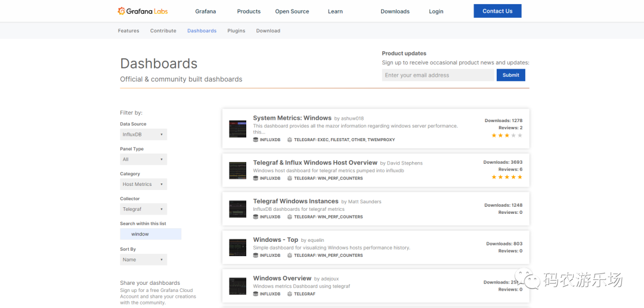
Task: Click star rating of System Metrics: Windows
Action: pyautogui.click(x=507, y=135)
